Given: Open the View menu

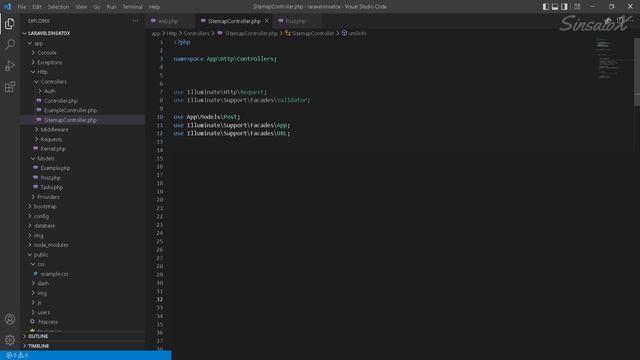Looking at the screenshot, I should (x=81, y=7).
